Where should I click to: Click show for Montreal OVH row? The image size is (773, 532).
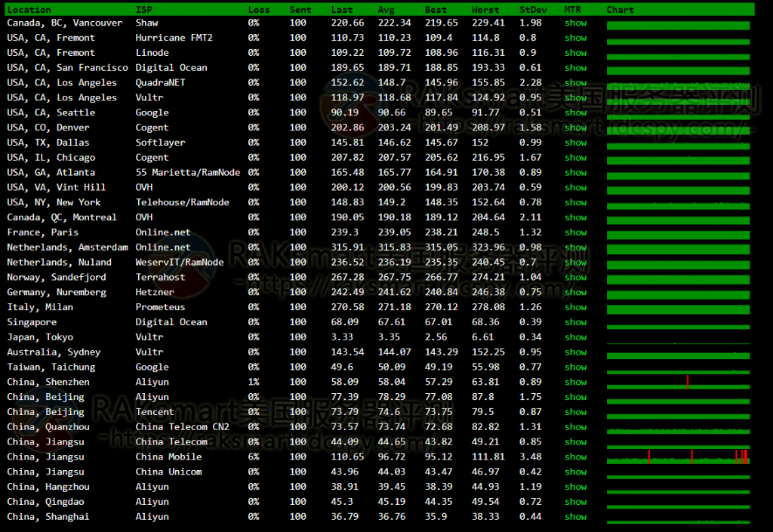(x=575, y=217)
